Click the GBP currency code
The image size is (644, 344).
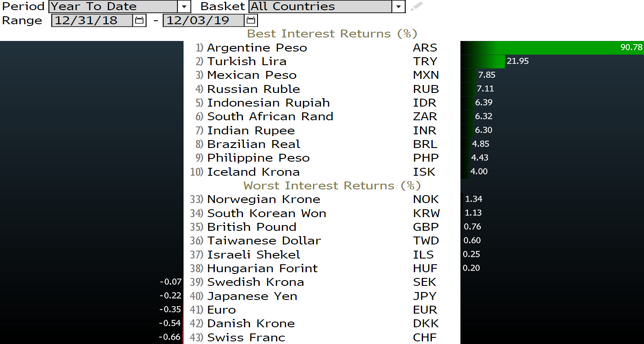pyautogui.click(x=426, y=227)
